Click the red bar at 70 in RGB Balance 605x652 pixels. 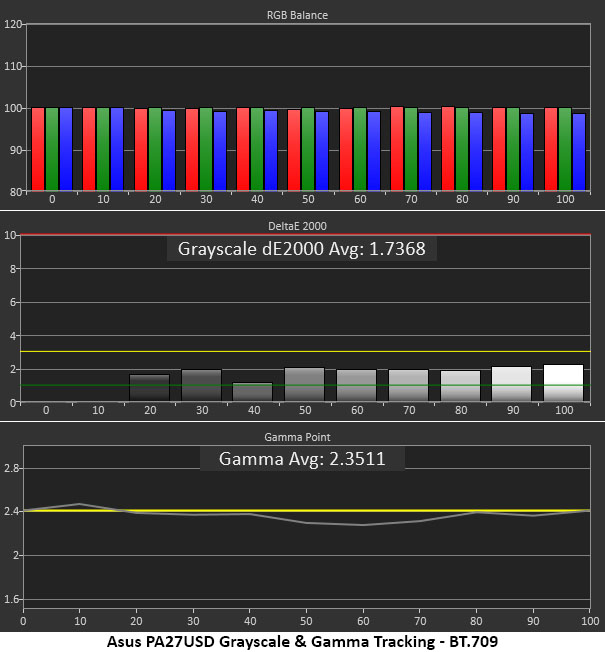[x=397, y=148]
